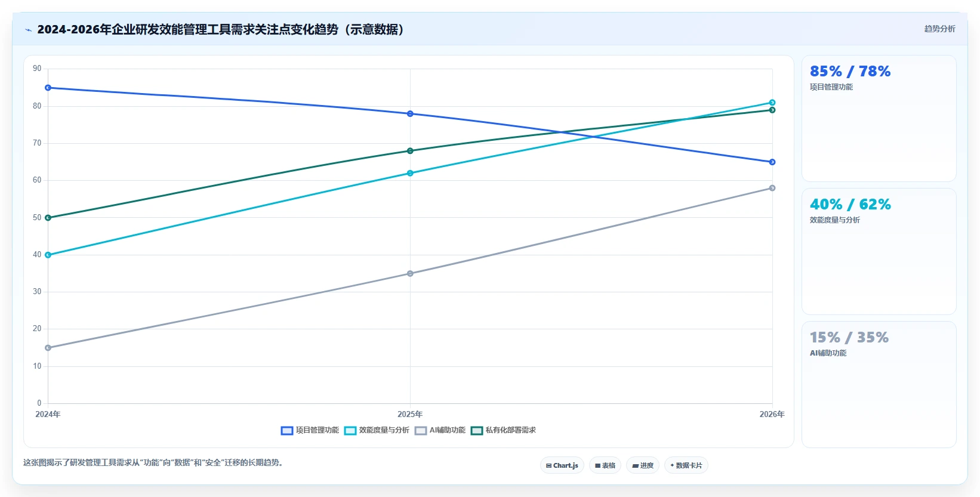
Task: Click the 2024 dark green data point at 50
Action: [x=48, y=218]
